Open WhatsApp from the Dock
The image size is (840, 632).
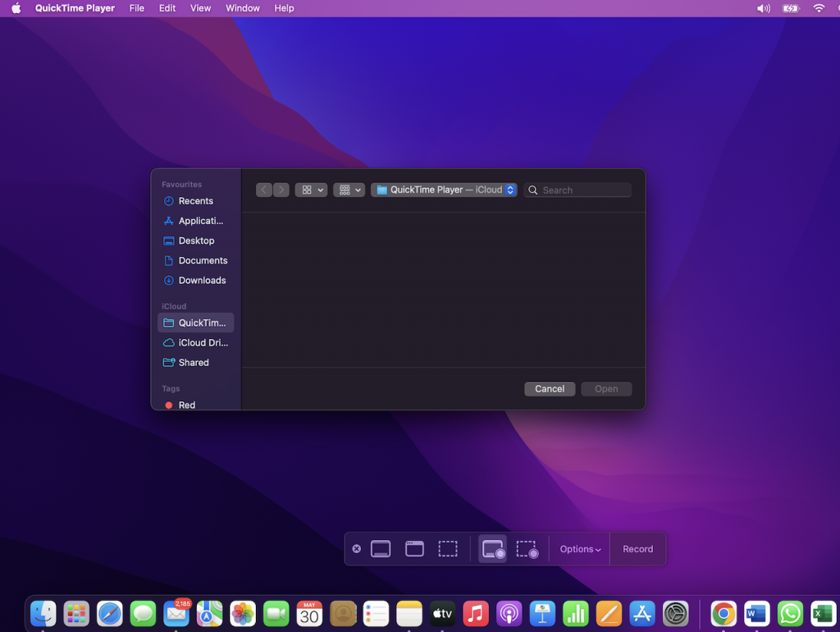pyautogui.click(x=790, y=613)
